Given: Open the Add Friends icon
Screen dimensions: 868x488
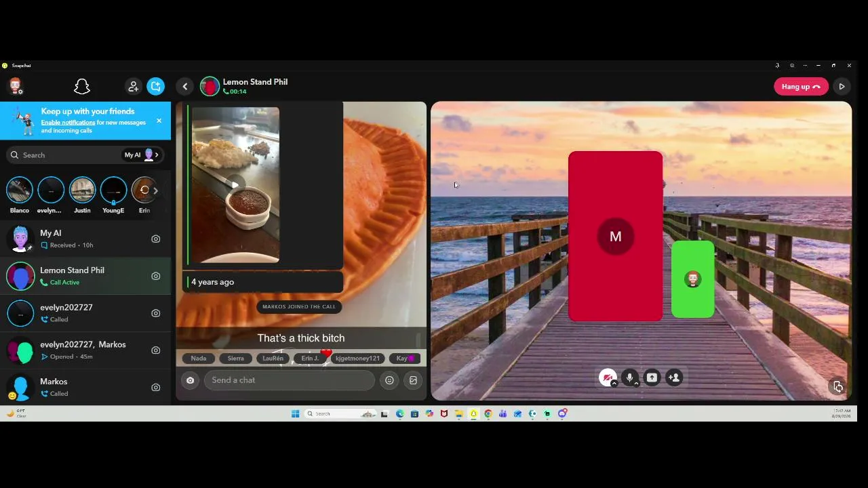Looking at the screenshot, I should pos(134,87).
